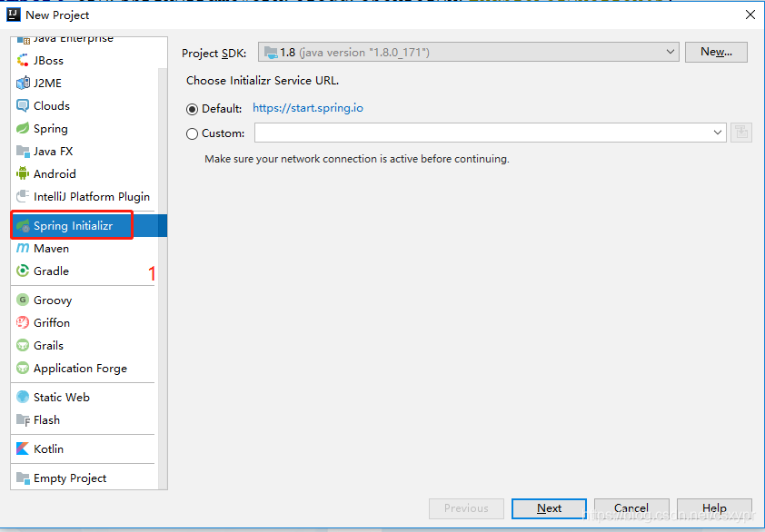Click the IntelliJ IDEA logo in title bar
The image size is (765, 532).
[x=13, y=15]
